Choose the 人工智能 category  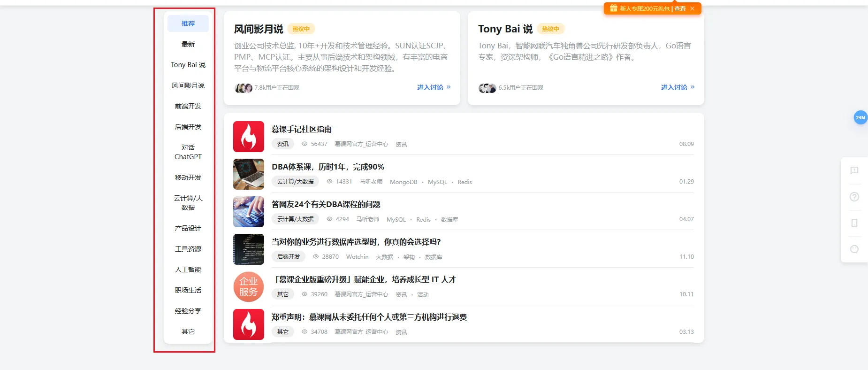(x=188, y=270)
